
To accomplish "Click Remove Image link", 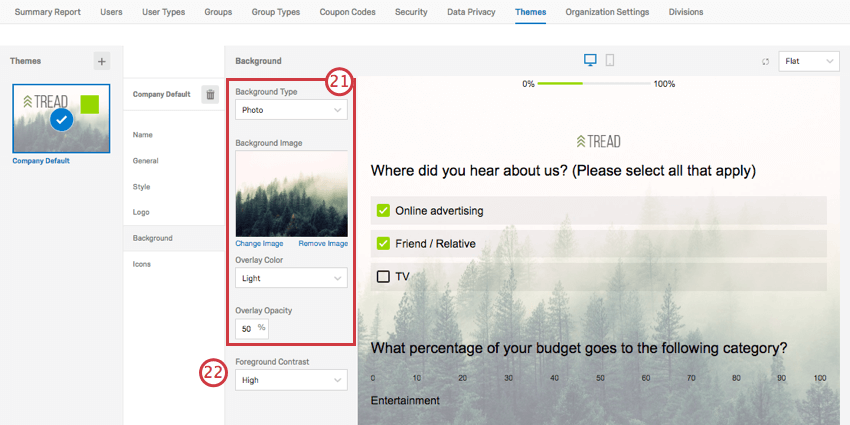I will tap(323, 244).
